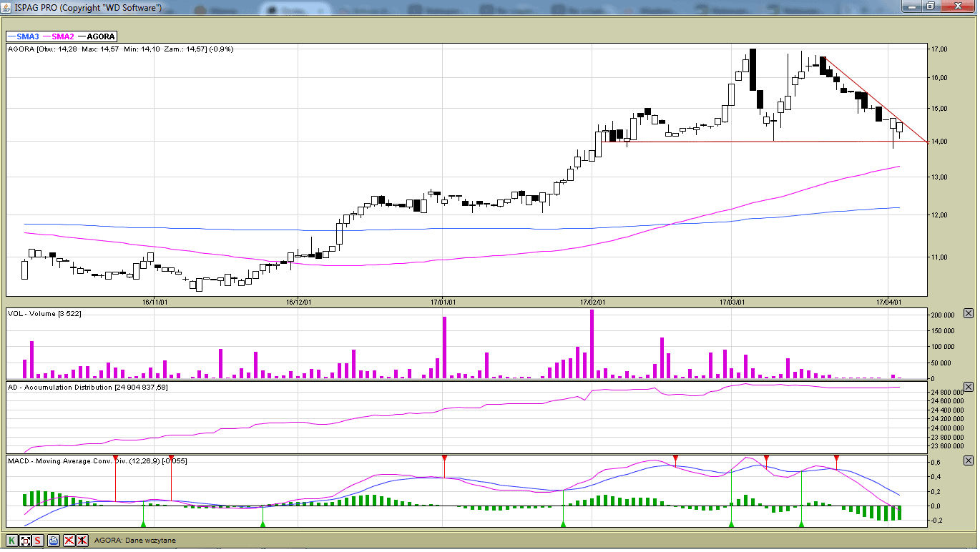Viewport: 980px width, 552px height.
Task: Click the red S toolbar button
Action: [38, 541]
